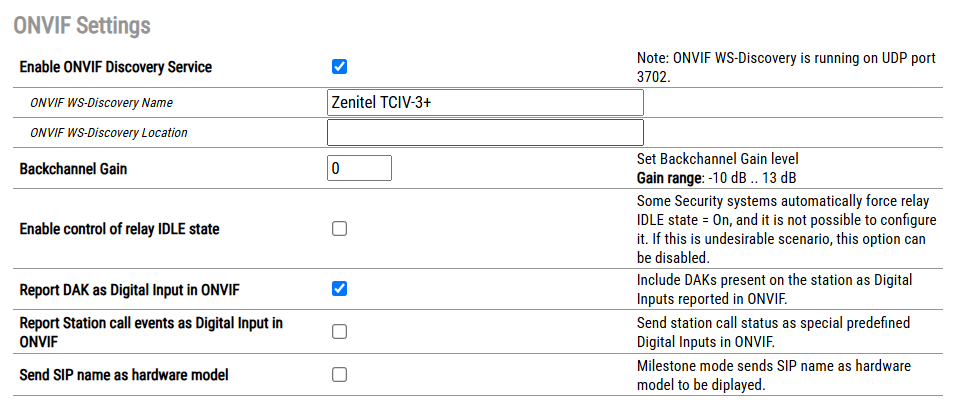Click the ONVIF Settings section heading
This screenshot has height=408, width=968.
(82, 25)
